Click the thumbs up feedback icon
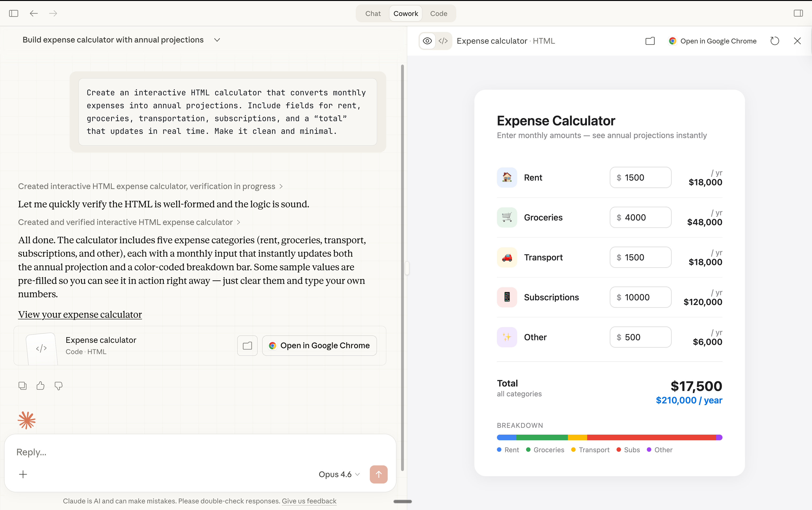Screen dimensions: 812x510 pyautogui.click(x=40, y=386)
